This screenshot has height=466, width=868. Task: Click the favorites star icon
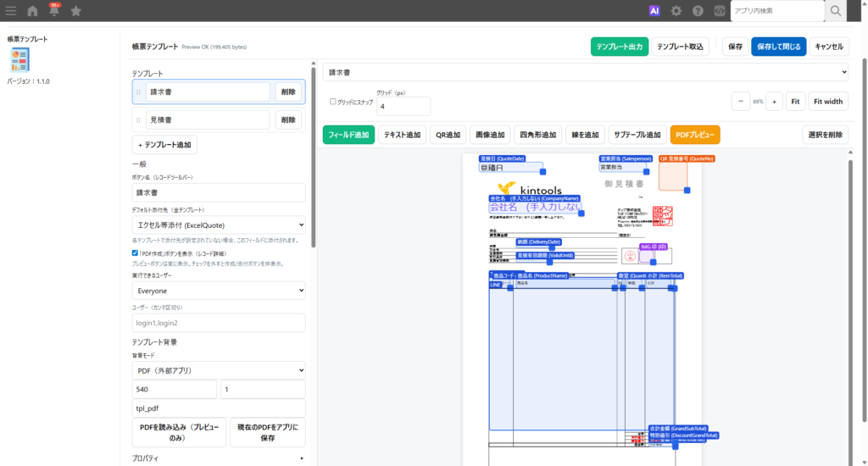click(76, 11)
